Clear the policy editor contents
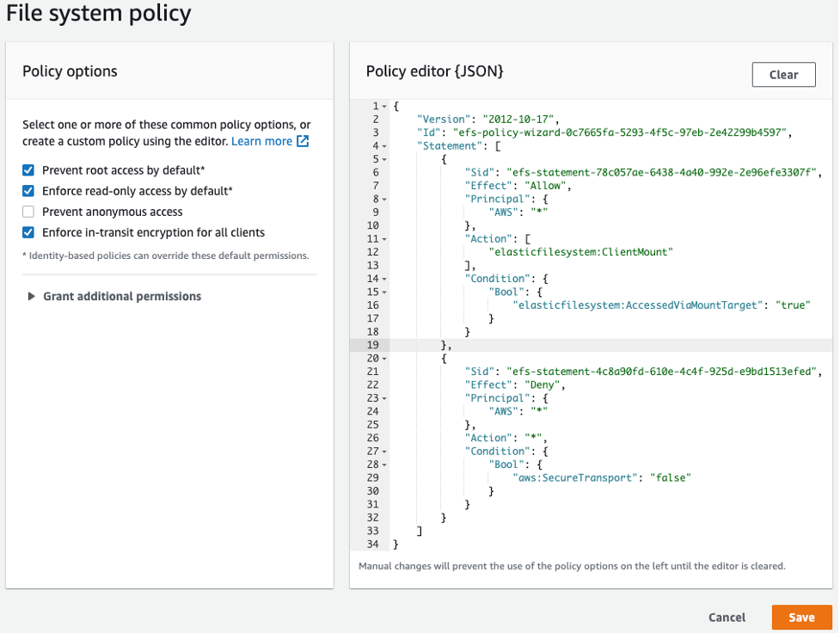The width and height of the screenshot is (840, 634). click(x=784, y=75)
